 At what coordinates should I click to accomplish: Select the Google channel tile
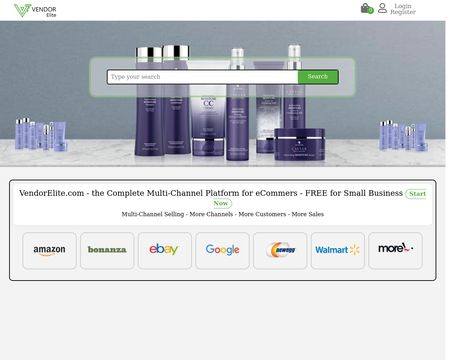(222, 250)
